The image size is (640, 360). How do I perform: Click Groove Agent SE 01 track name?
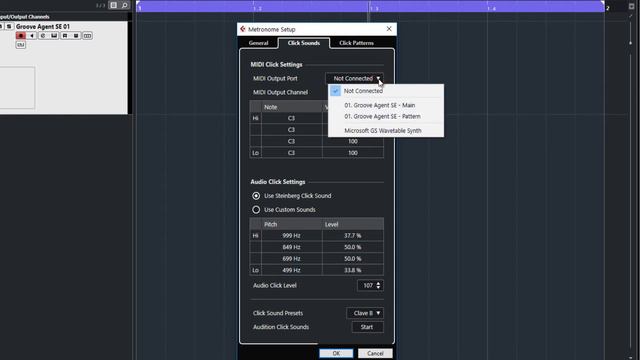[x=43, y=27]
